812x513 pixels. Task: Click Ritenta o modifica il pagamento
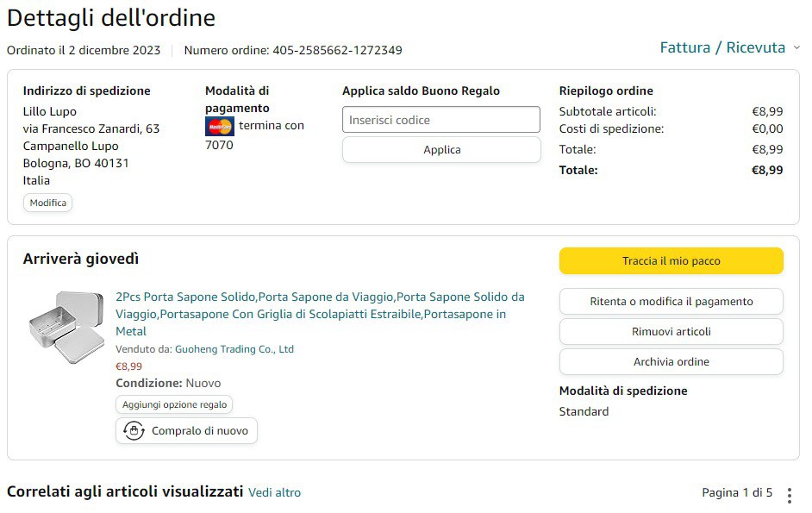coord(671,302)
